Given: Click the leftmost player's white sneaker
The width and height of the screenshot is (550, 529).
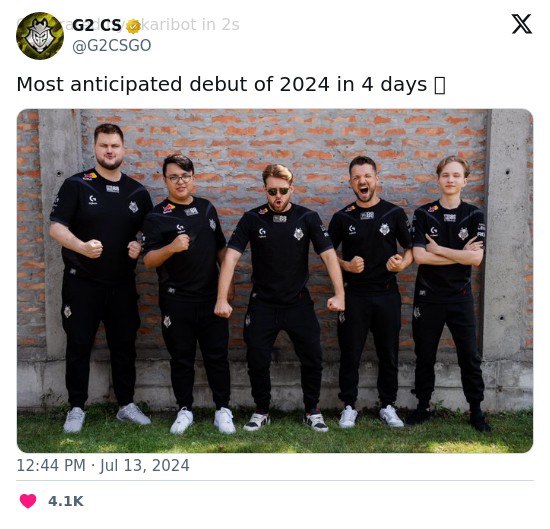Looking at the screenshot, I should point(74,420).
